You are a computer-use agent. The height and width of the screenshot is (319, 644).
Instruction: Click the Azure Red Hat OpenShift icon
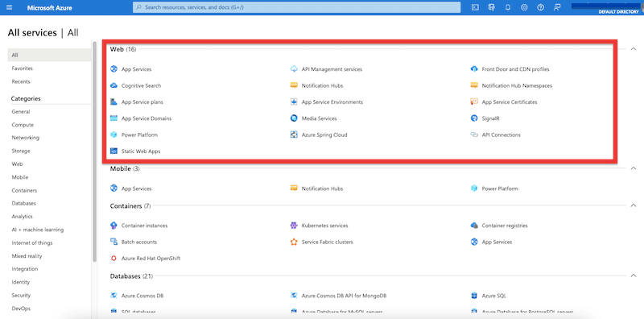[x=114, y=259]
